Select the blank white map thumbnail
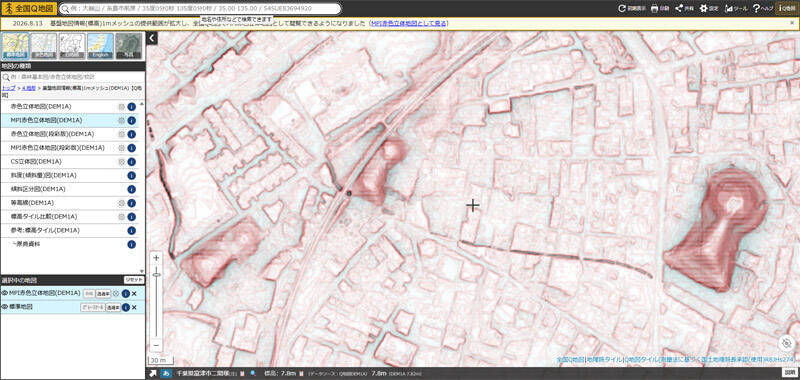The height and width of the screenshot is (380, 800). [72, 46]
